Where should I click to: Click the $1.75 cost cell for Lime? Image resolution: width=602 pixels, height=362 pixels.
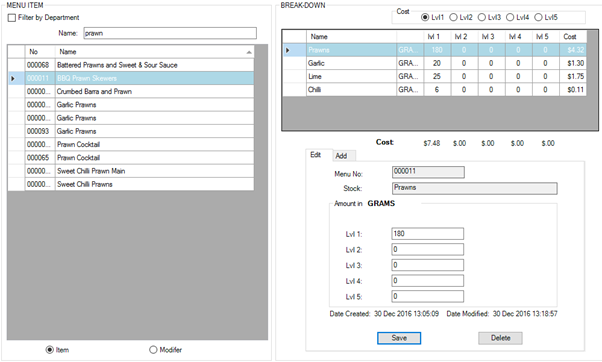[x=572, y=76]
